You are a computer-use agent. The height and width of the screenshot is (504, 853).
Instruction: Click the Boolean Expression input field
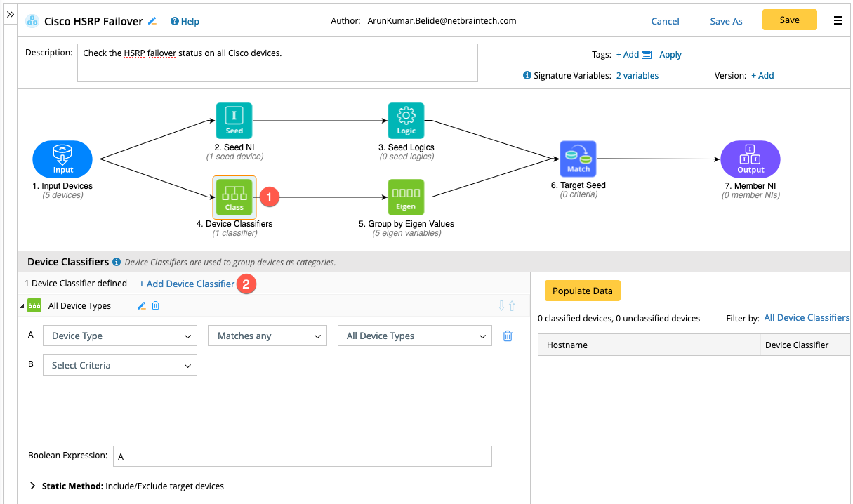tap(302, 456)
